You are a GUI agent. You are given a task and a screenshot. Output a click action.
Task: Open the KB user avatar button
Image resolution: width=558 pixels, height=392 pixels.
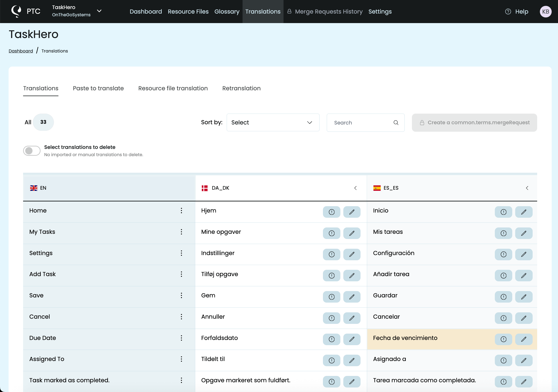coord(545,11)
